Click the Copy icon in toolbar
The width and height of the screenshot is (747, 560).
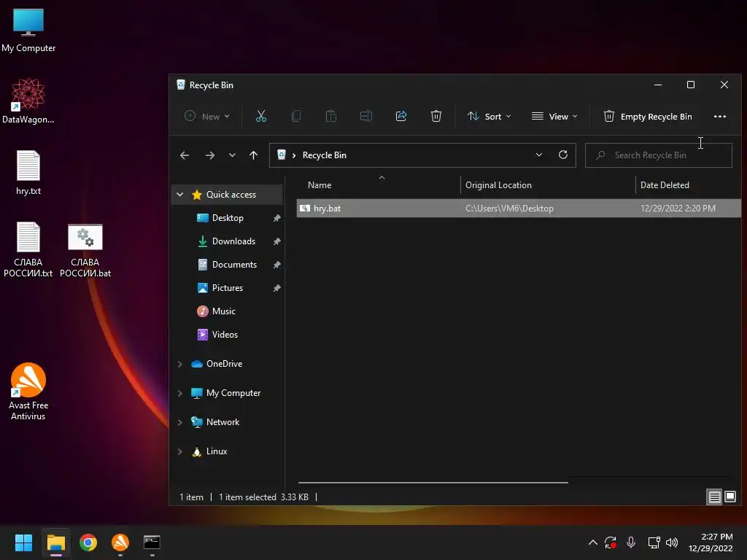tap(296, 116)
